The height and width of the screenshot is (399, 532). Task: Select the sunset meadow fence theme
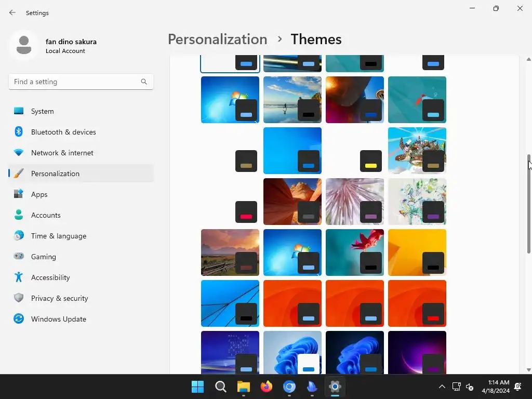[230, 252]
